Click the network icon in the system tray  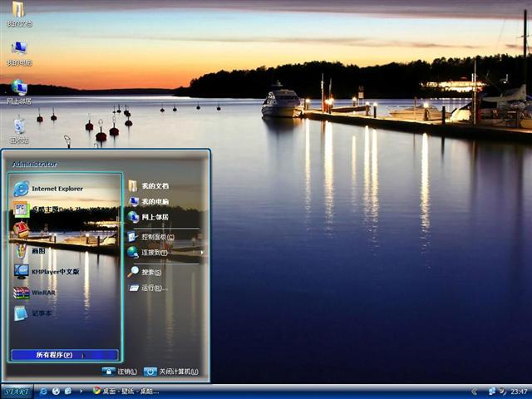pyautogui.click(x=492, y=391)
